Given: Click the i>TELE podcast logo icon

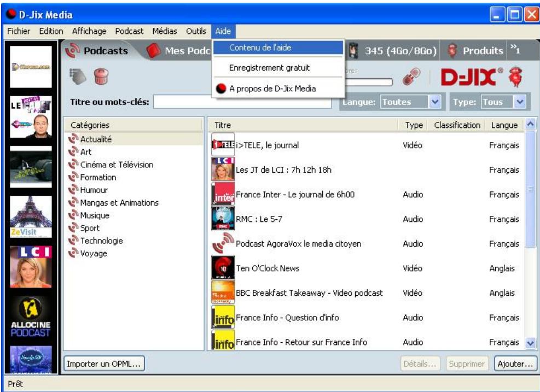Looking at the screenshot, I should (223, 145).
